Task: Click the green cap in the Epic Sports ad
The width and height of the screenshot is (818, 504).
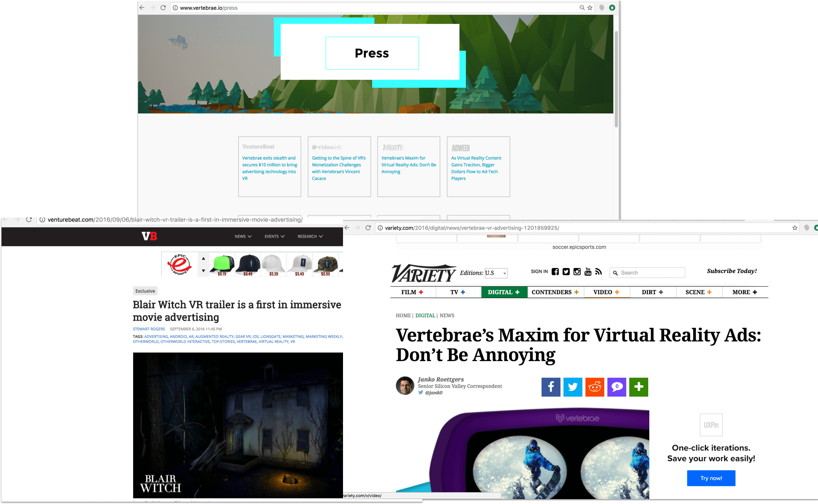Action: (x=222, y=264)
